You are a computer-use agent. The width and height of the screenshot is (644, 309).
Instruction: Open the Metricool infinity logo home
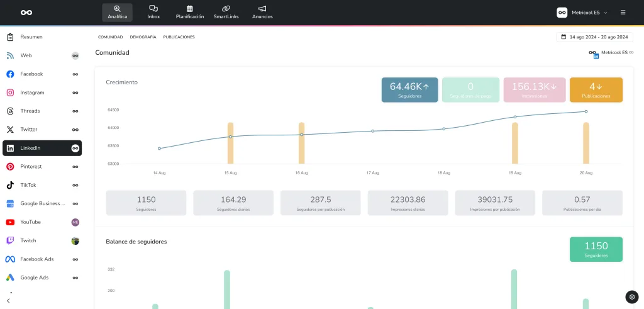(x=26, y=13)
